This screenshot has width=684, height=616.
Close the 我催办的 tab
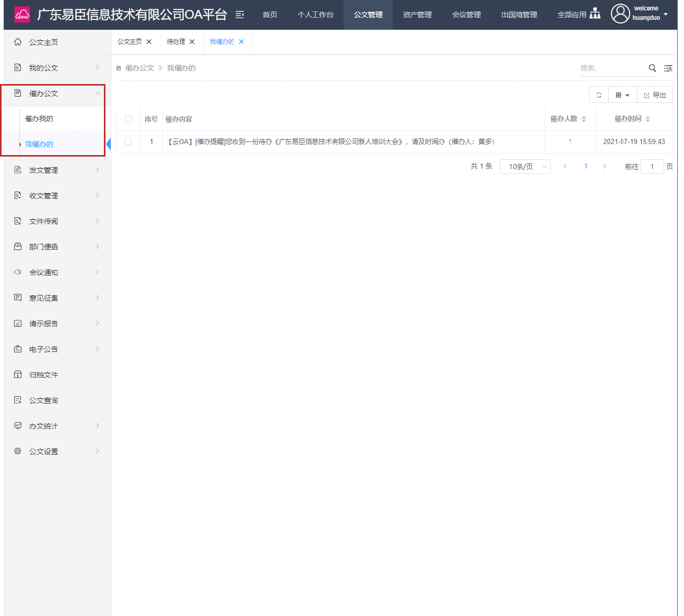pyautogui.click(x=241, y=42)
